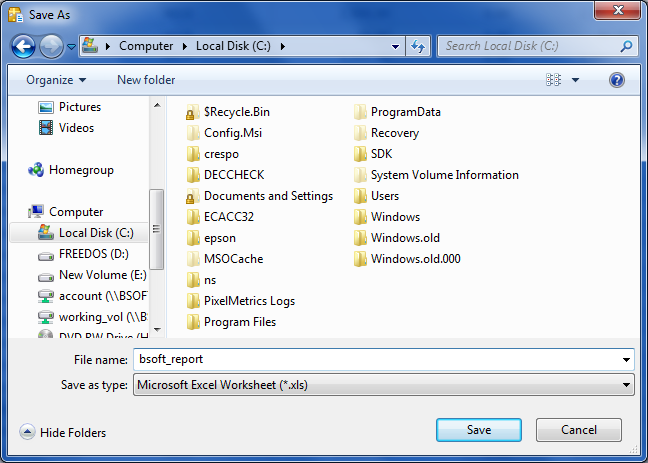
Task: Open the view options dropdown arrow
Action: 576,80
